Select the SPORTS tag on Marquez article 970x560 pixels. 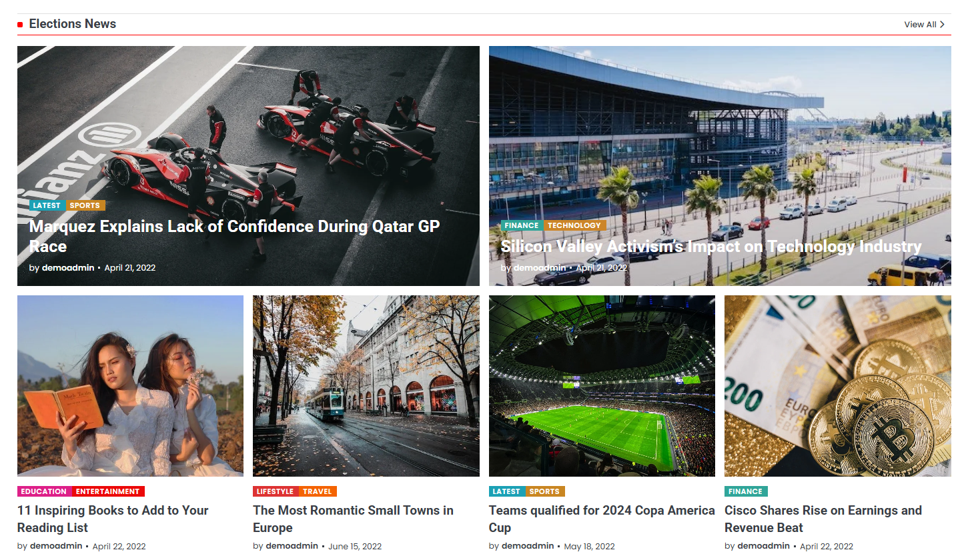(85, 205)
